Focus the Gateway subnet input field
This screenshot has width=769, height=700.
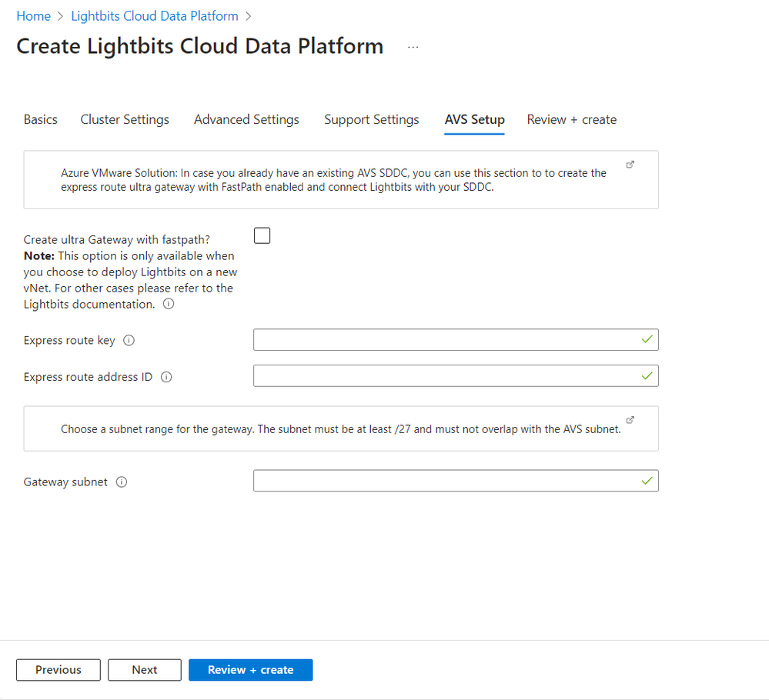(x=456, y=481)
